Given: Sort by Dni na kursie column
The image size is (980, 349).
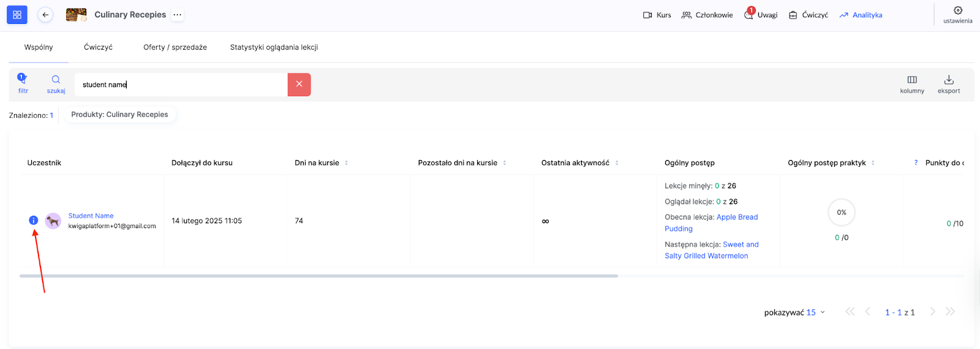Looking at the screenshot, I should click(x=346, y=163).
